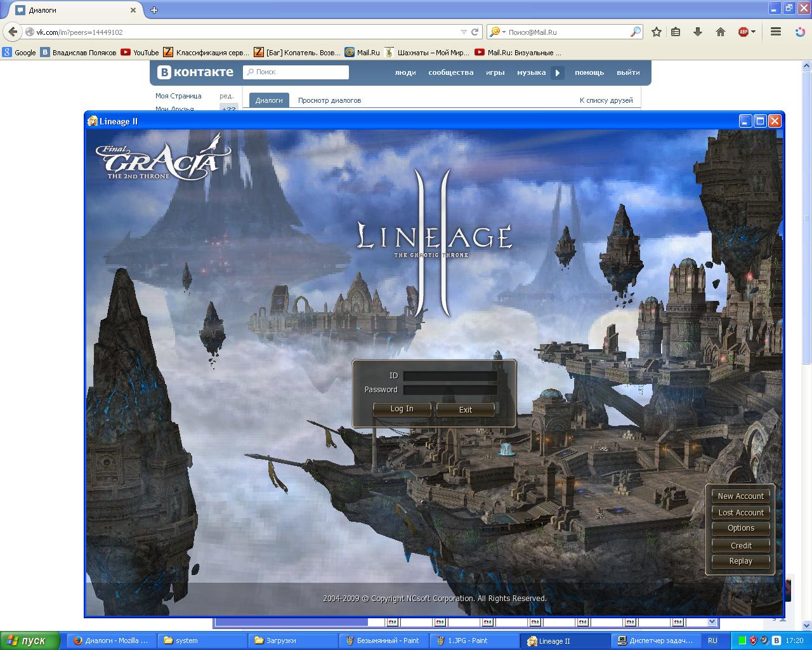Open the VK музыка menu item

[531, 72]
